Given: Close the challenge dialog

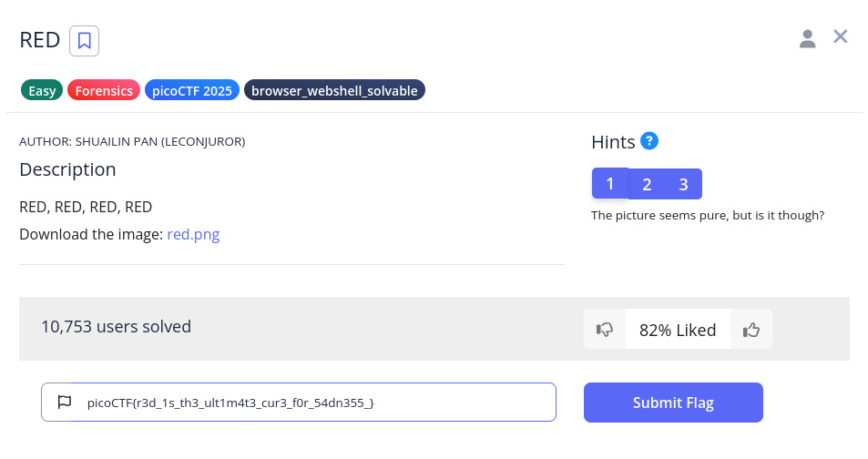Looking at the screenshot, I should pos(841,37).
